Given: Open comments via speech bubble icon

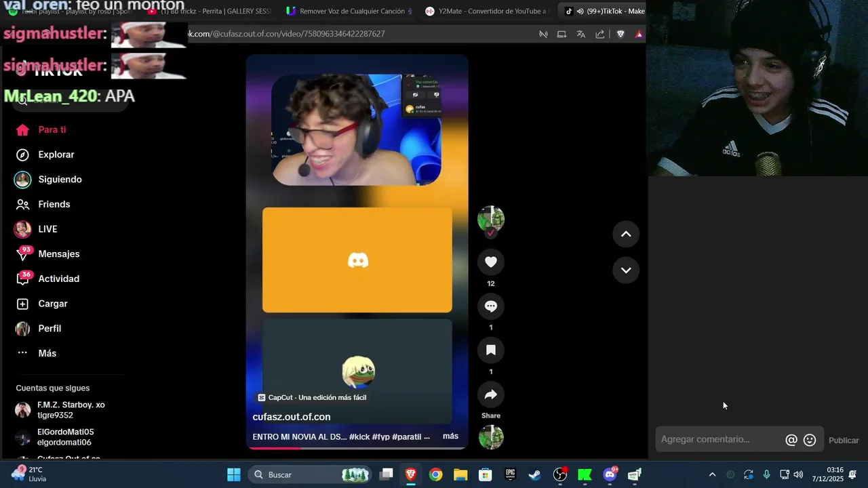Looking at the screenshot, I should [x=491, y=306].
